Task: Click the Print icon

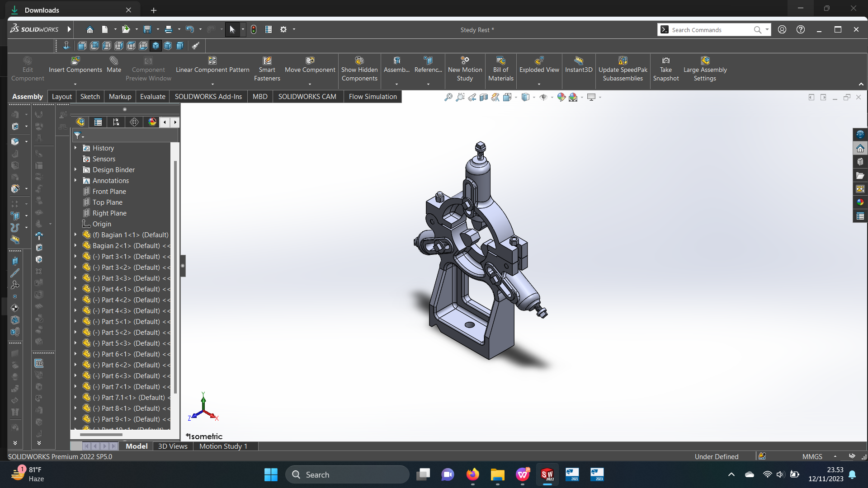Action: [x=169, y=29]
